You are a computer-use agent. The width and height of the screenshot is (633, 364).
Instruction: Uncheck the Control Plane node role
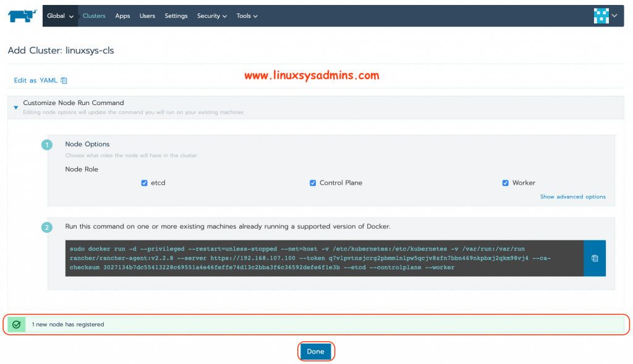coord(312,183)
